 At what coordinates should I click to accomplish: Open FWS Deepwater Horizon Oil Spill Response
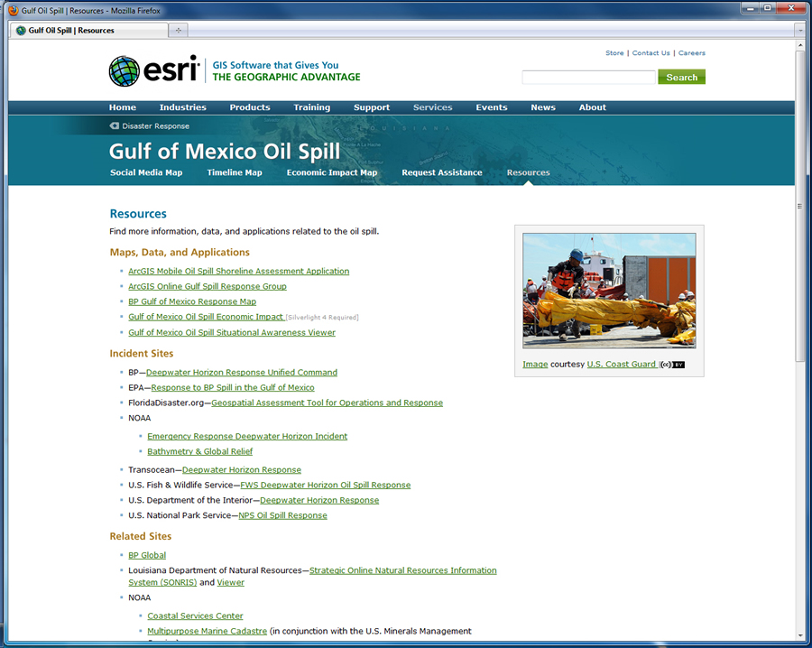325,485
